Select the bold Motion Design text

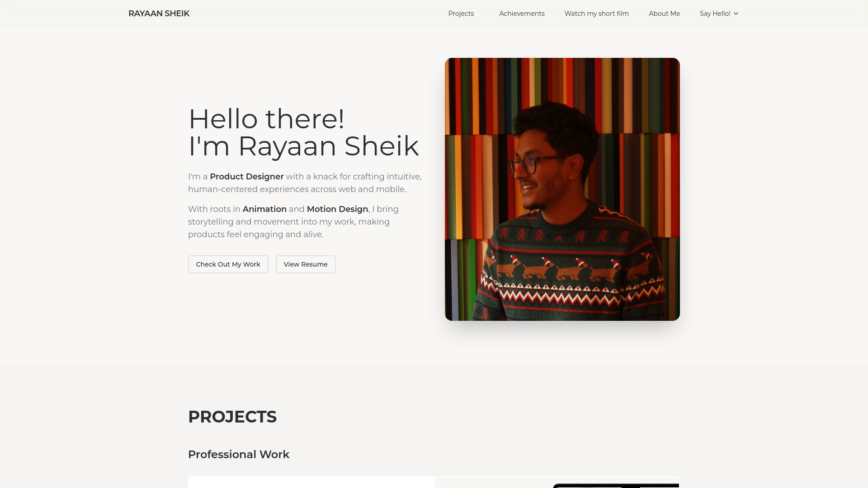tap(337, 209)
